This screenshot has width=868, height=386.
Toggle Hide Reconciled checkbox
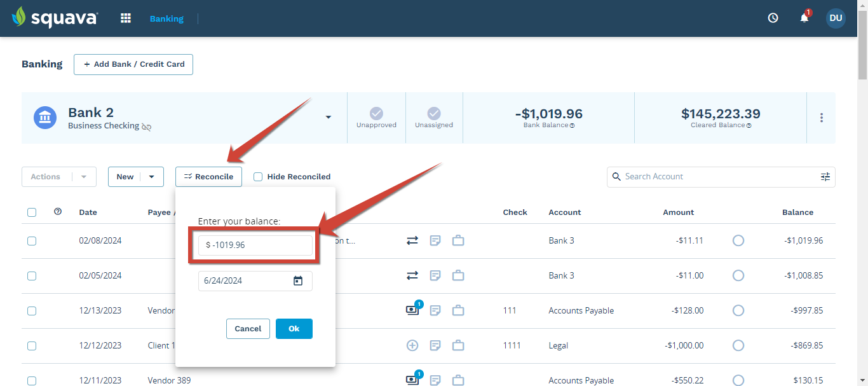258,177
